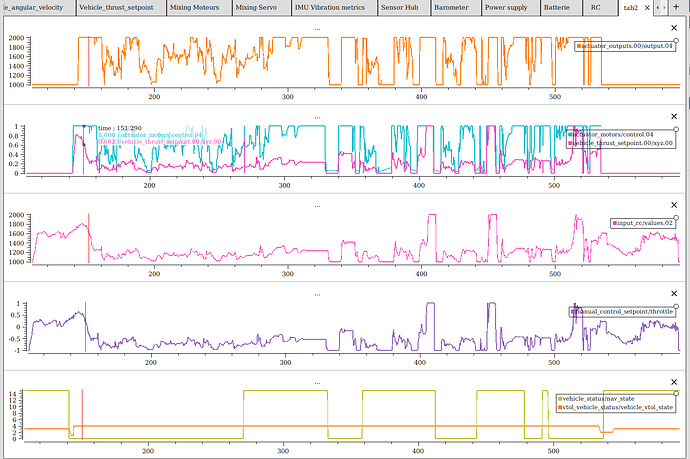Switch to the Vehicle_thrust_setpoint tab
Screen dimensions: 690x459
pos(121,7)
